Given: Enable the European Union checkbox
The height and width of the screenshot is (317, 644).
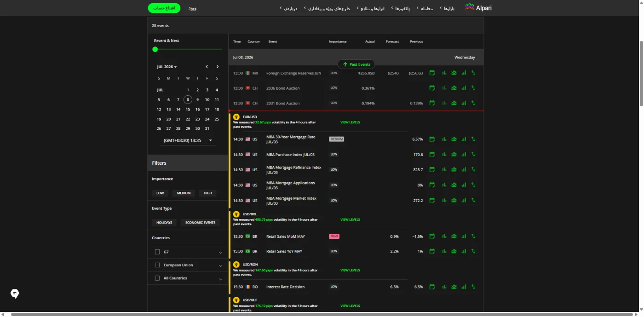Looking at the screenshot, I should (157, 265).
